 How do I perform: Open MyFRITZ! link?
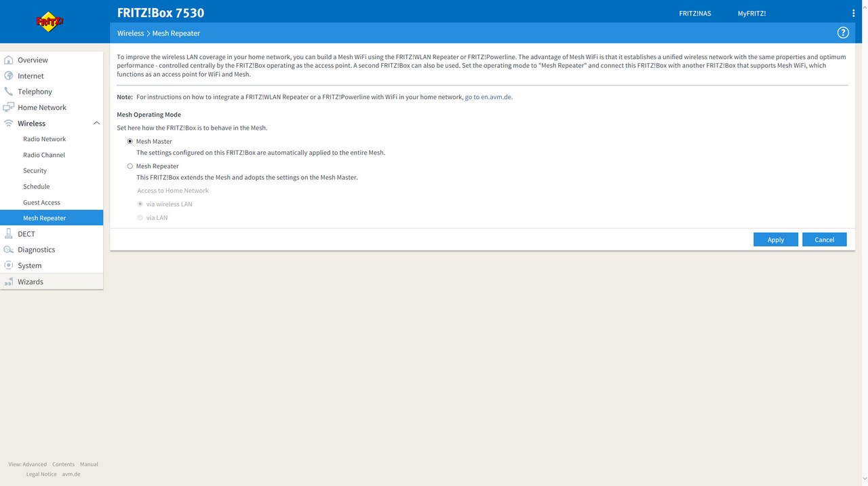pyautogui.click(x=752, y=14)
